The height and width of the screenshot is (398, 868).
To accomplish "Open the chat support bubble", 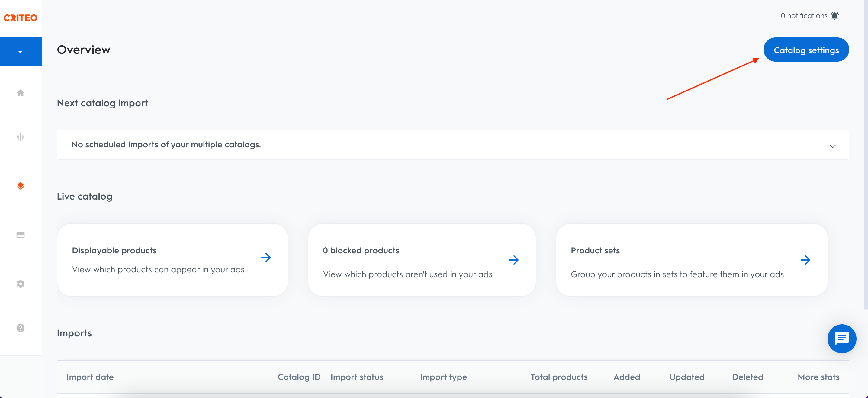I will point(842,339).
